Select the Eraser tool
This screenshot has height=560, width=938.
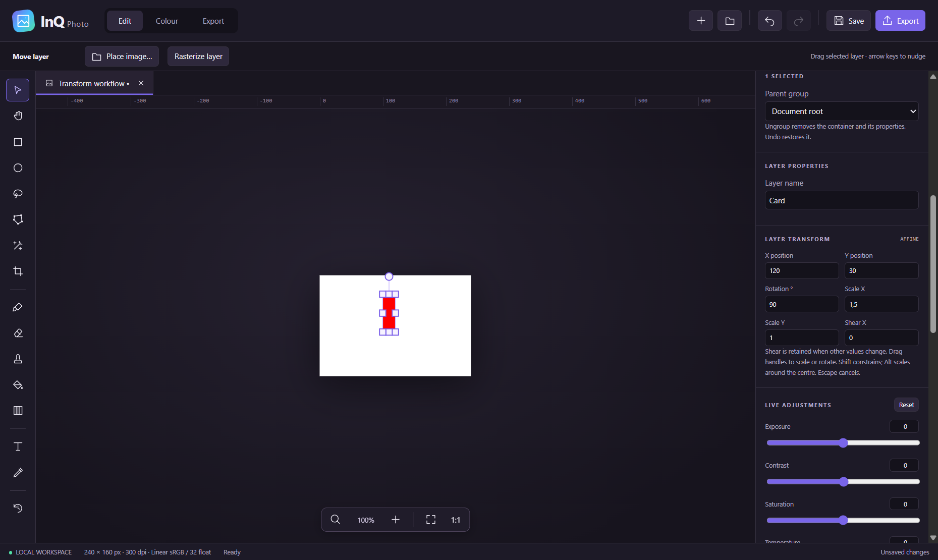point(18,333)
